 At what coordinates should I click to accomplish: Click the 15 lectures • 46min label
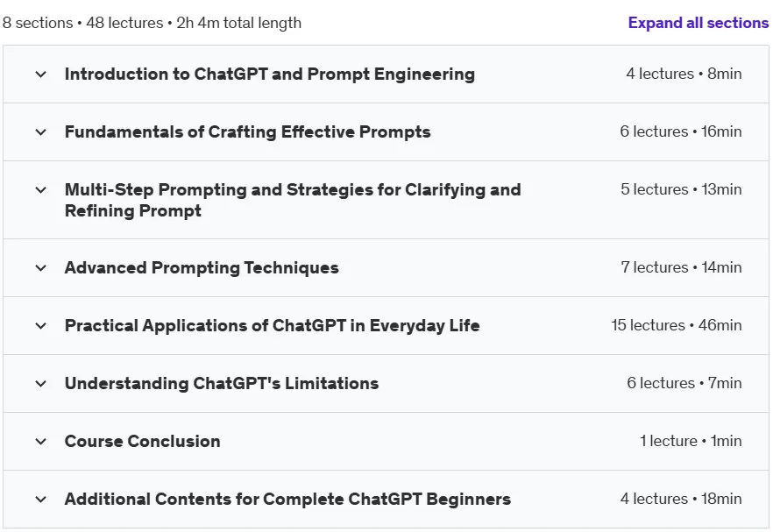(677, 325)
